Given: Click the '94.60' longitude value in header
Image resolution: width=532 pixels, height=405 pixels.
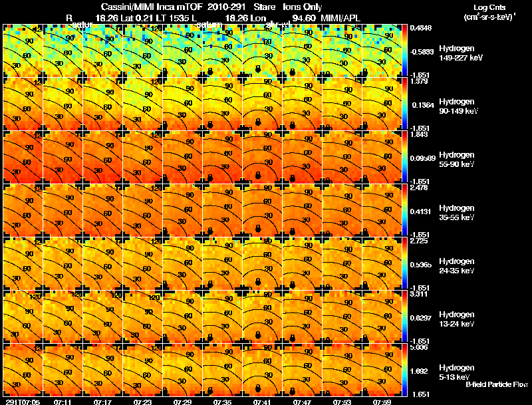Looking at the screenshot, I should [x=304, y=18].
